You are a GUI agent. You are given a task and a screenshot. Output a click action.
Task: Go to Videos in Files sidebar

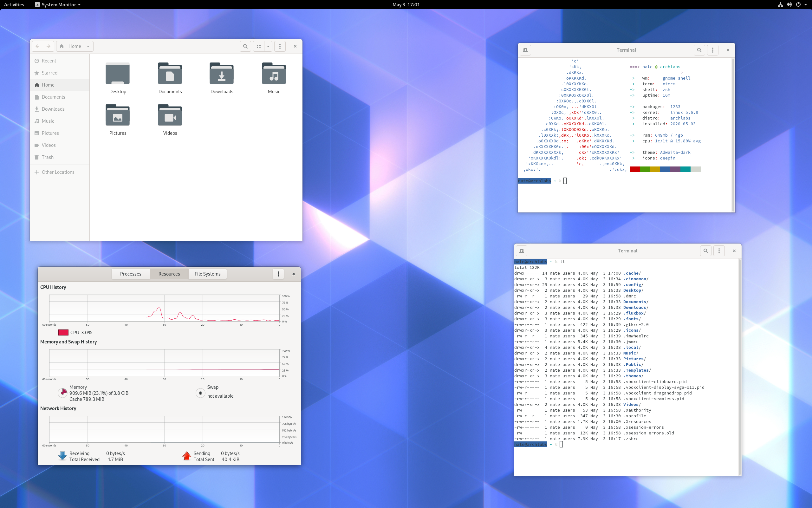point(60,145)
